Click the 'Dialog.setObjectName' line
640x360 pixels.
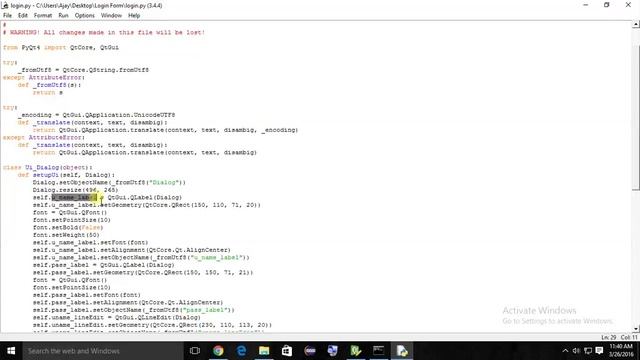pos(109,182)
